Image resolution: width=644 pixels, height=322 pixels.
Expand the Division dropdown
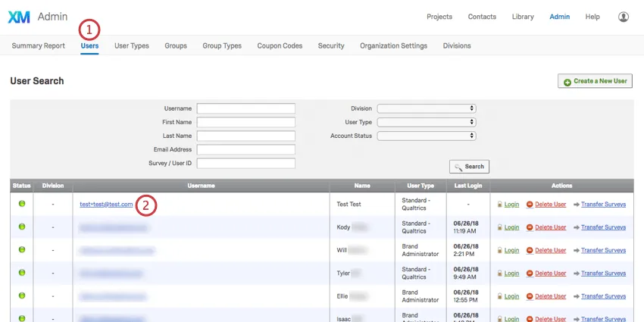427,108
